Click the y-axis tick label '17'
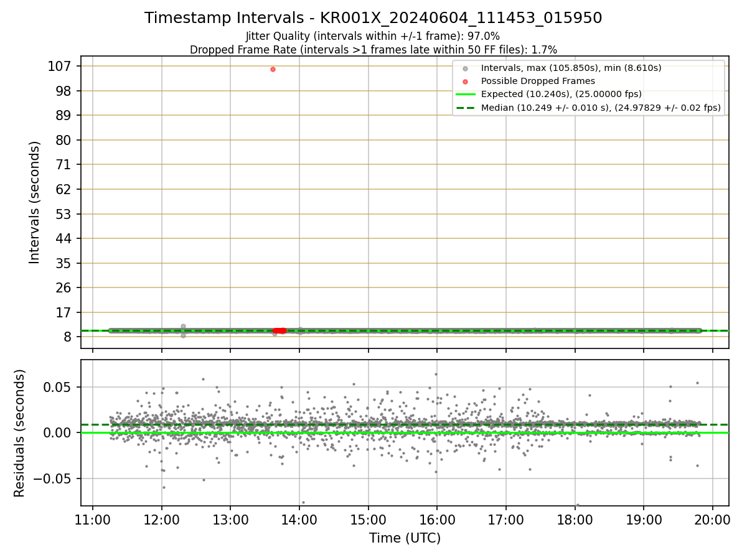Image resolution: width=747 pixels, height=560 pixels. tap(63, 312)
